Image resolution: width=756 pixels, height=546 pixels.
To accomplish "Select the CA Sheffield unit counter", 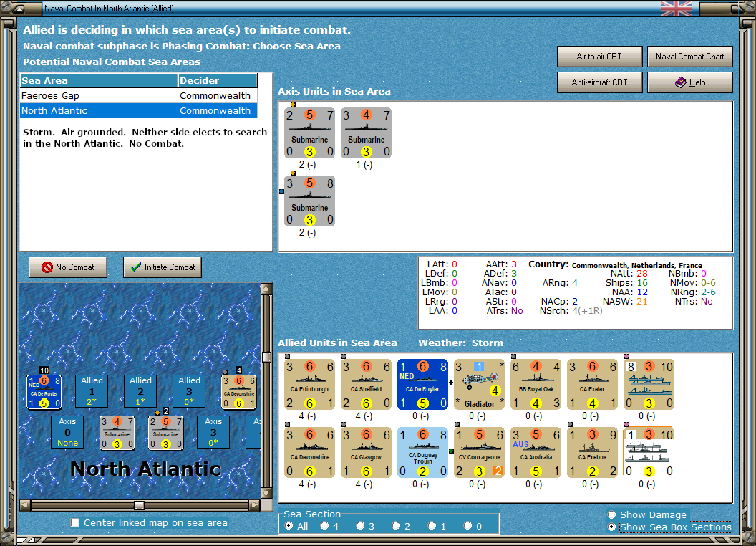I will [x=366, y=384].
